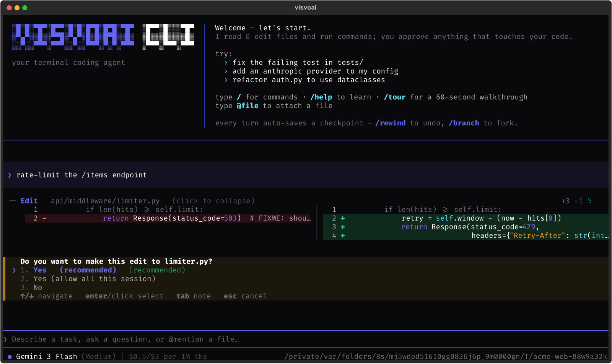Click the Edit tool label

[29, 201]
